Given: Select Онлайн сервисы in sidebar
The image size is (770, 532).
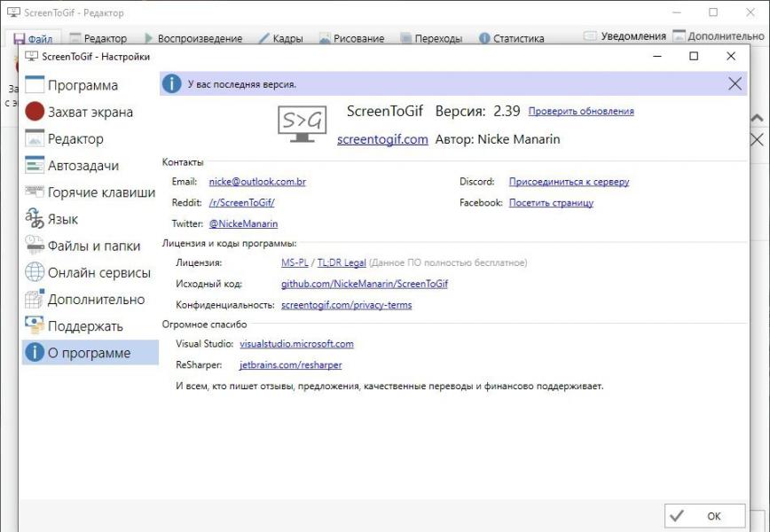Looking at the screenshot, I should [90, 272].
